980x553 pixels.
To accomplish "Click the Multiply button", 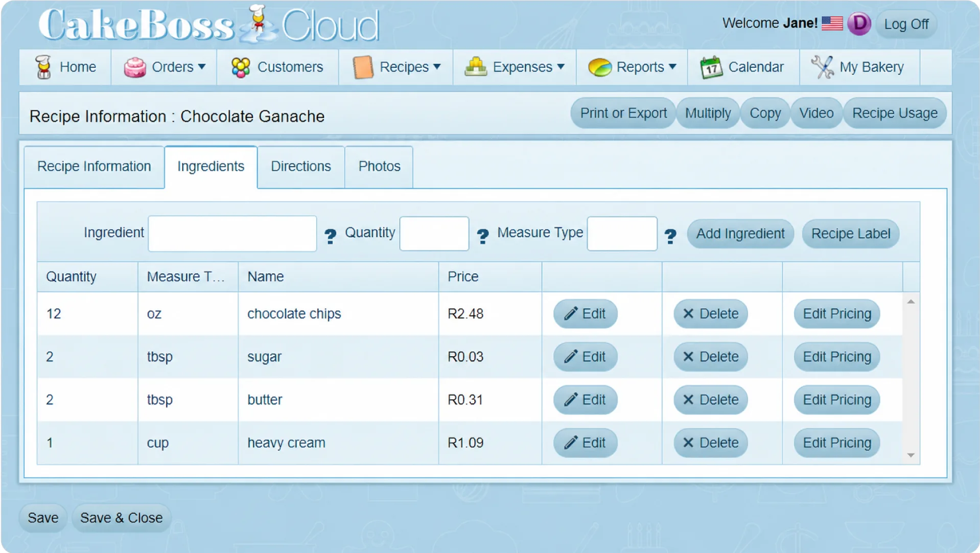I will click(x=708, y=113).
